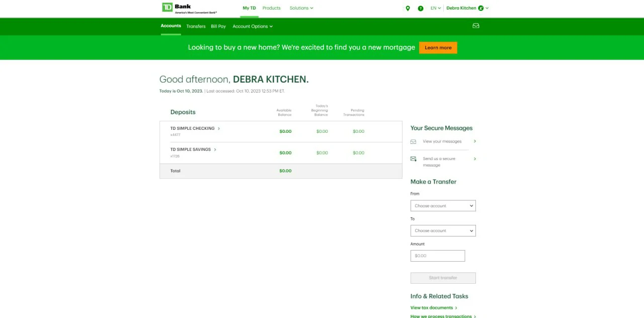Click the TD Bank logo
Image resolution: width=644 pixels, height=318 pixels.
coord(189,8)
